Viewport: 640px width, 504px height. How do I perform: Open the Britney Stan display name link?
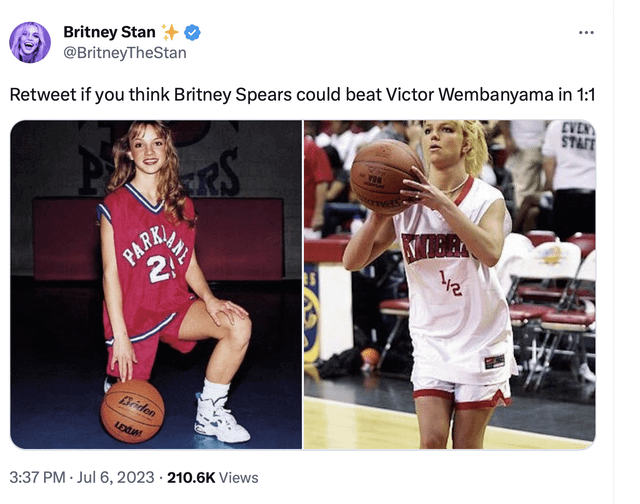click(x=109, y=33)
